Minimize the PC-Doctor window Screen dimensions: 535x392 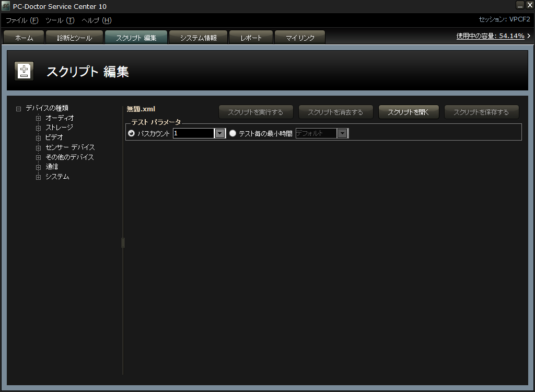520,5
